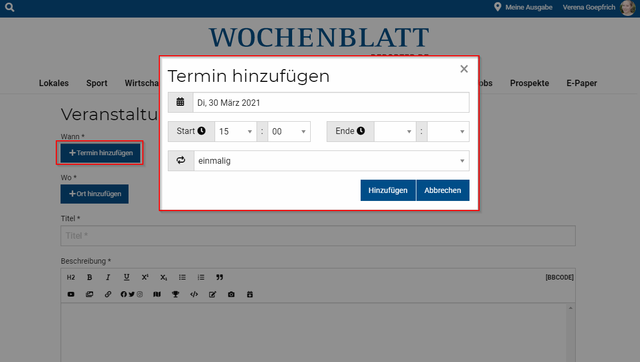Image resolution: width=640 pixels, height=362 pixels.
Task: Click into the Titel input field
Action: 318,235
